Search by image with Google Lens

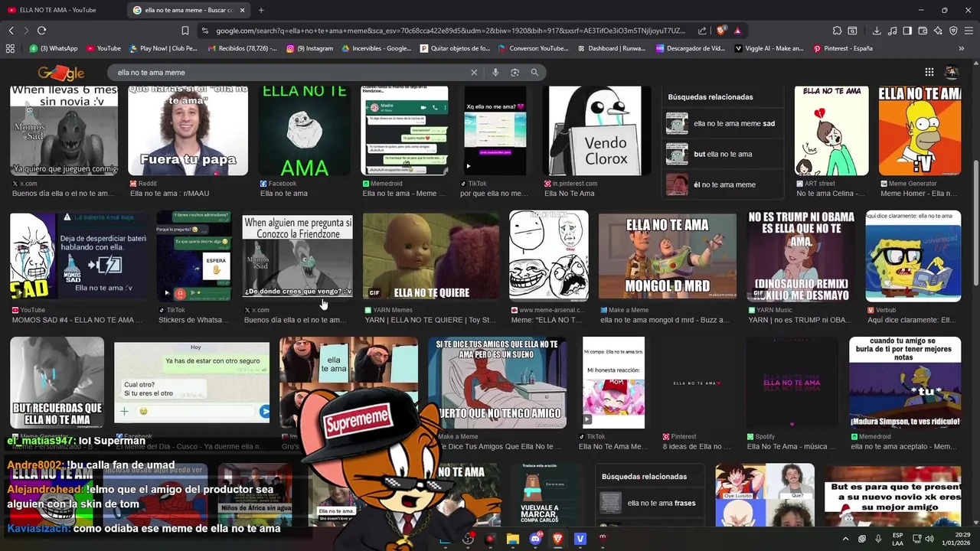coord(514,72)
